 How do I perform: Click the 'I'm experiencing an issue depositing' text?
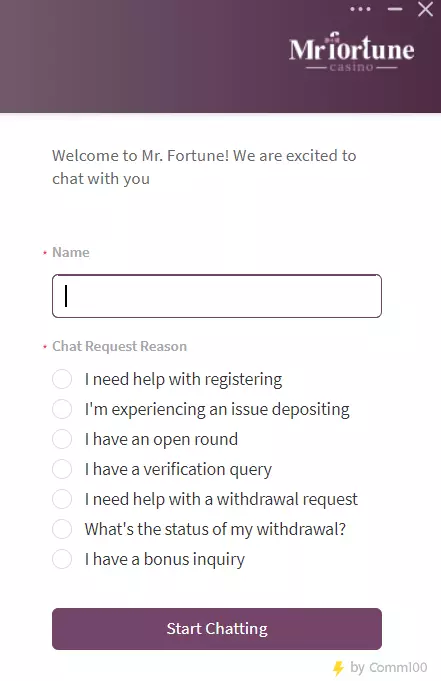[217, 410]
